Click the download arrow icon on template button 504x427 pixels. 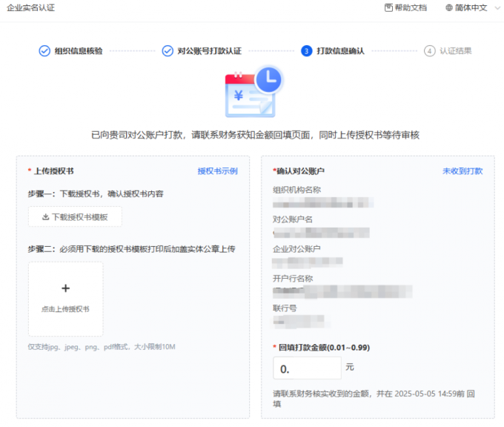click(46, 217)
